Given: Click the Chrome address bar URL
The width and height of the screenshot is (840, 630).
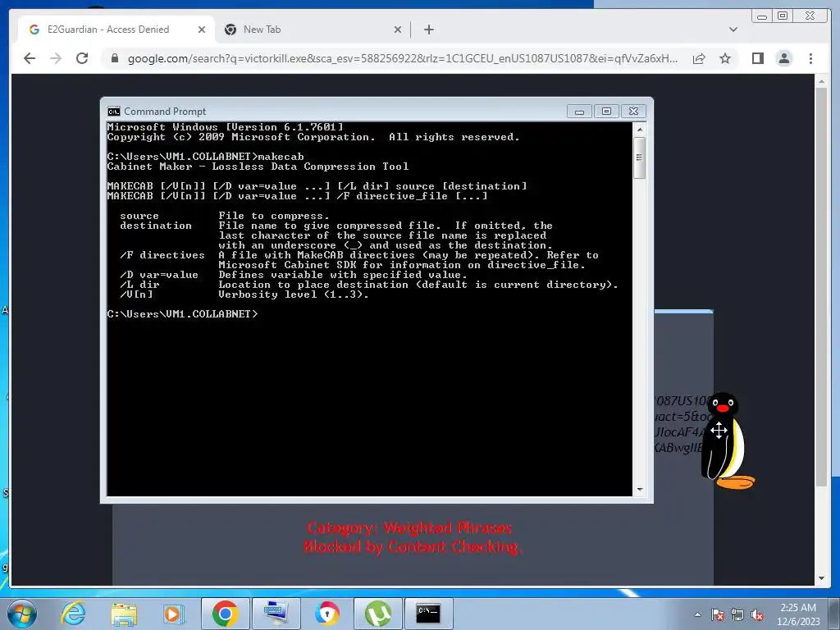Looking at the screenshot, I should pos(402,58).
